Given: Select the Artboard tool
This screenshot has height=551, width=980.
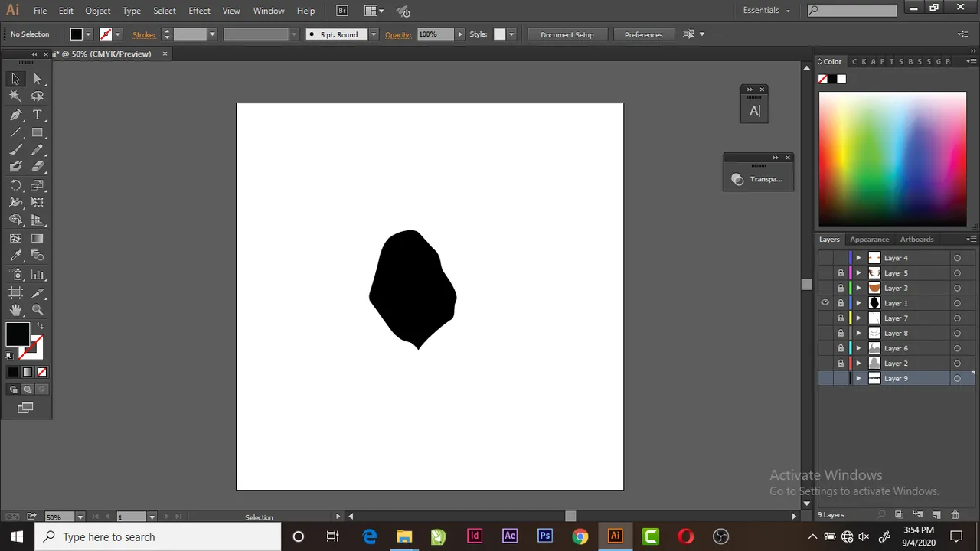Looking at the screenshot, I should click(15, 292).
